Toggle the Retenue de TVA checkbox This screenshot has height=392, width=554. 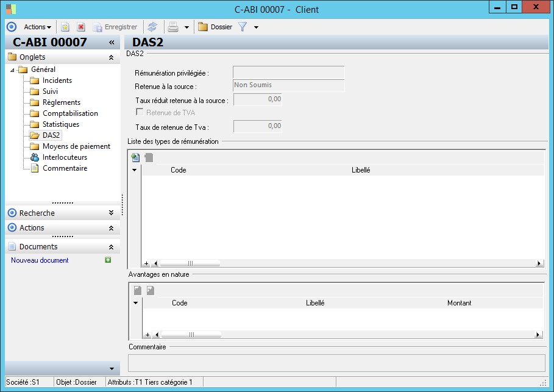pos(140,112)
